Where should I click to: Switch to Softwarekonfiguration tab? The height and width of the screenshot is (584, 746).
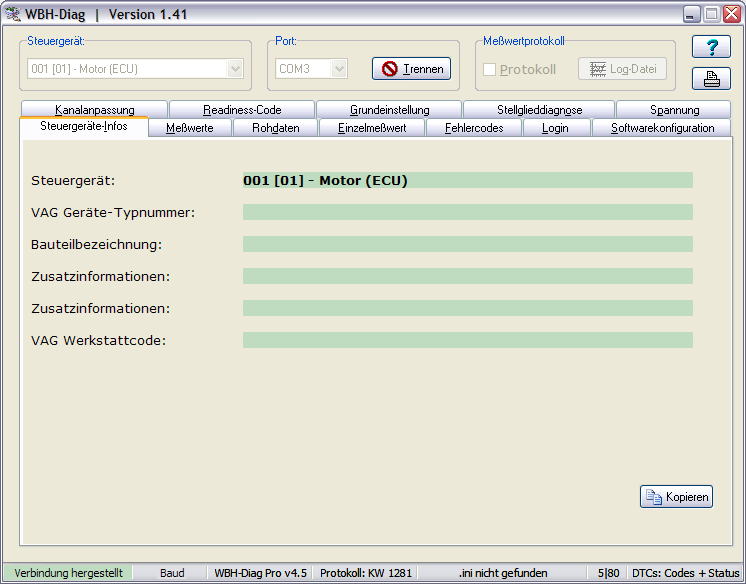coord(662,128)
